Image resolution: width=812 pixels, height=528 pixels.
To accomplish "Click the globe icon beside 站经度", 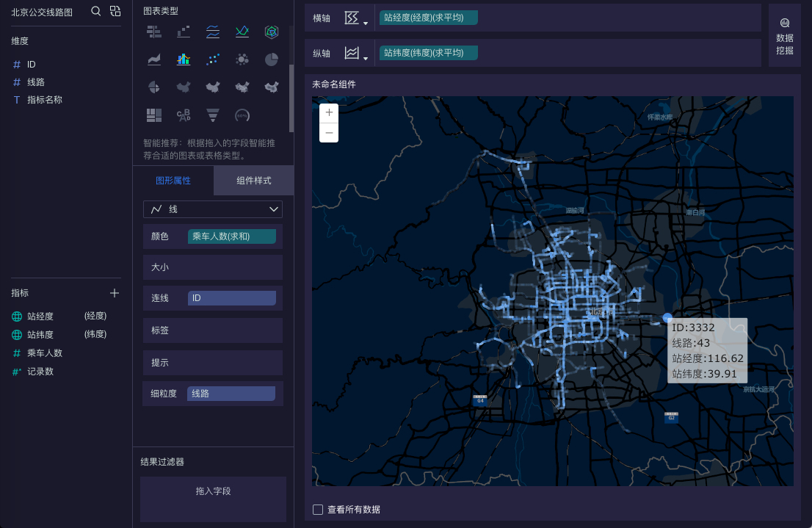I will click(x=17, y=316).
